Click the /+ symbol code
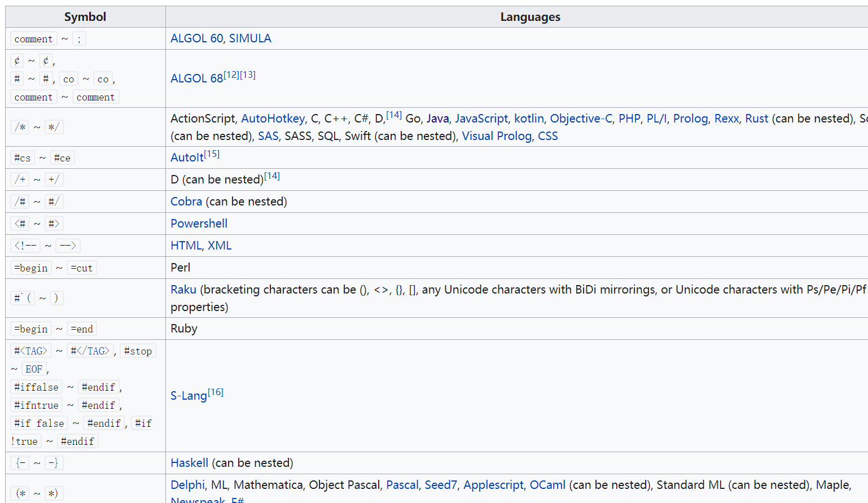This screenshot has height=503, width=868. [20, 180]
